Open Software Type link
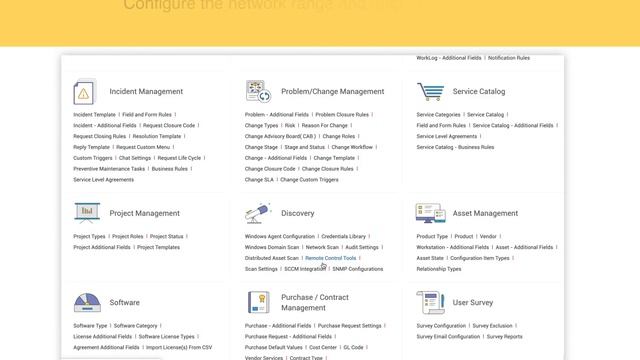The width and height of the screenshot is (640, 360). pyautogui.click(x=90, y=326)
